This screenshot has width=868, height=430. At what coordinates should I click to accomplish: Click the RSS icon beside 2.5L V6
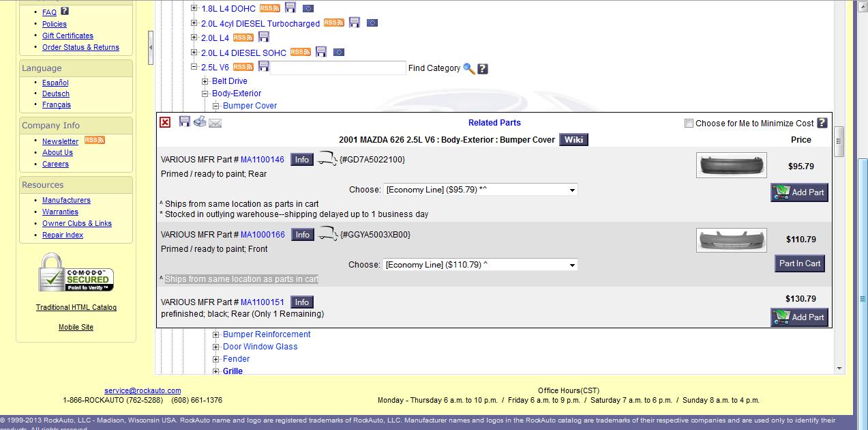[x=243, y=67]
